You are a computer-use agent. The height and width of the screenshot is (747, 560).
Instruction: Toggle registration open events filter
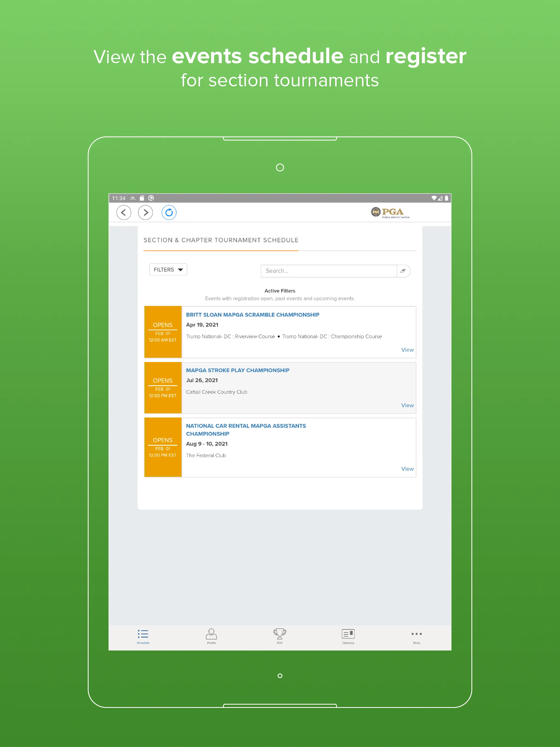click(168, 270)
